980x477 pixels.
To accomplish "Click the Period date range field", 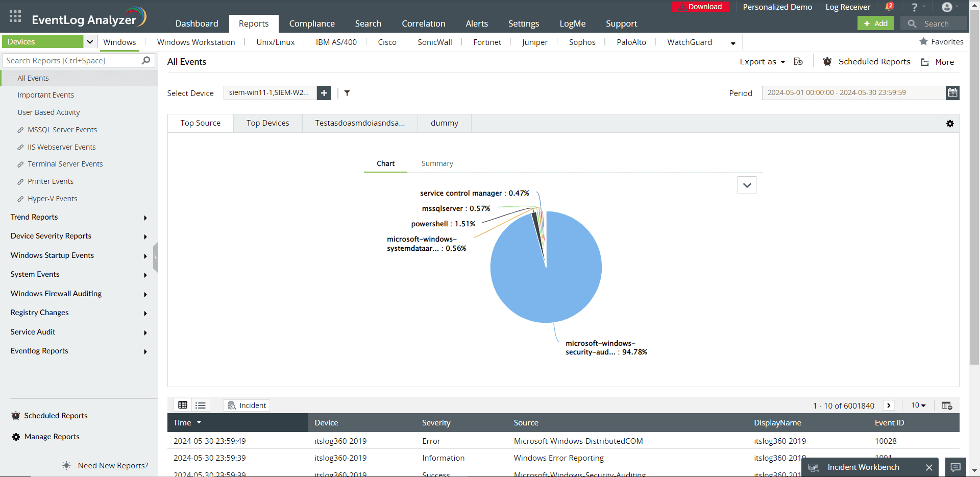I will click(x=853, y=92).
